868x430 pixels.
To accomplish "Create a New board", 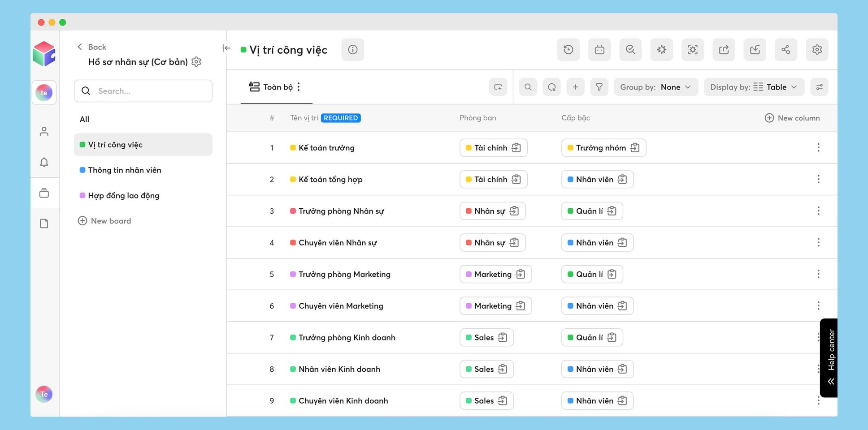I will pyautogui.click(x=104, y=221).
